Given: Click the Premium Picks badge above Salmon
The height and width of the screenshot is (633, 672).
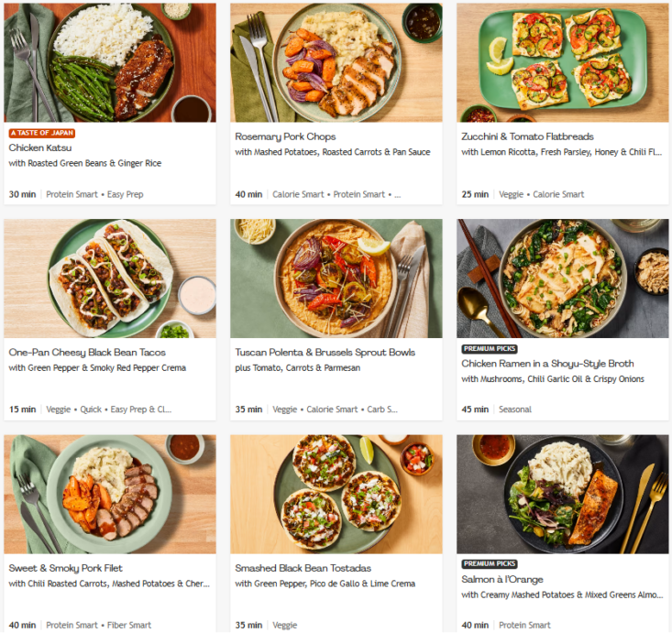Looking at the screenshot, I should [x=490, y=564].
